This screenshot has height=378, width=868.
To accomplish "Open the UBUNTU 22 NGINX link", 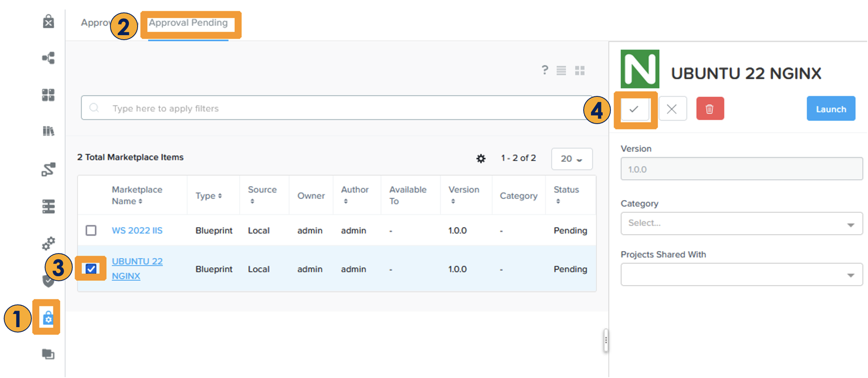I will point(137,269).
